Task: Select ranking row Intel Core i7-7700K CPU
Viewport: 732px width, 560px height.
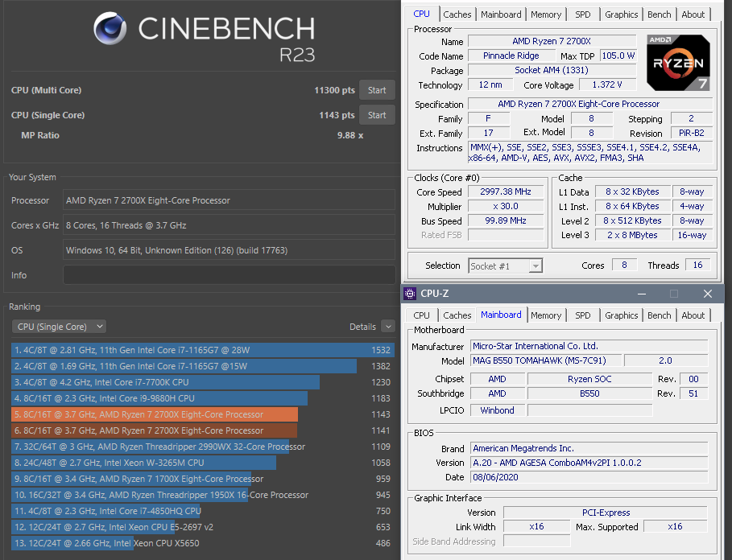Action: 203,382
